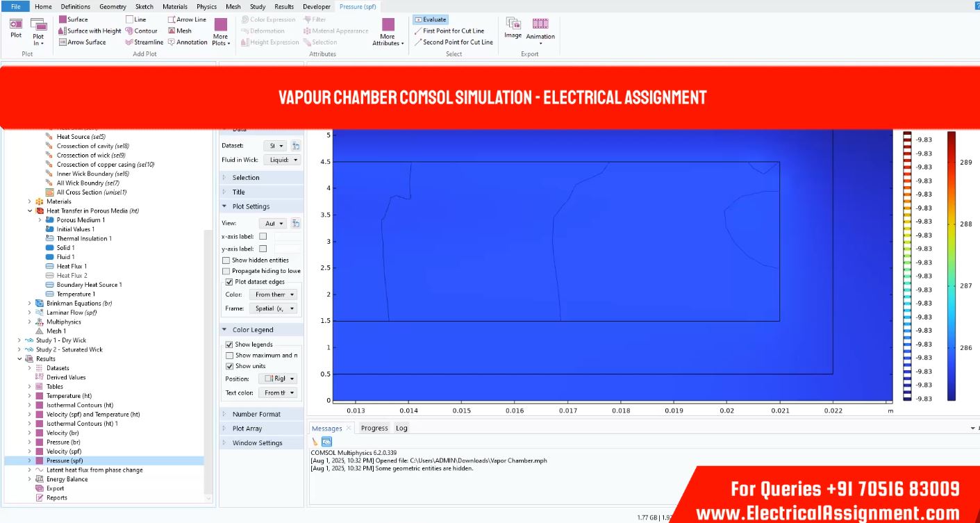Image resolution: width=980 pixels, height=523 pixels.
Task: Select First Point for Cut Line
Action: 453,31
